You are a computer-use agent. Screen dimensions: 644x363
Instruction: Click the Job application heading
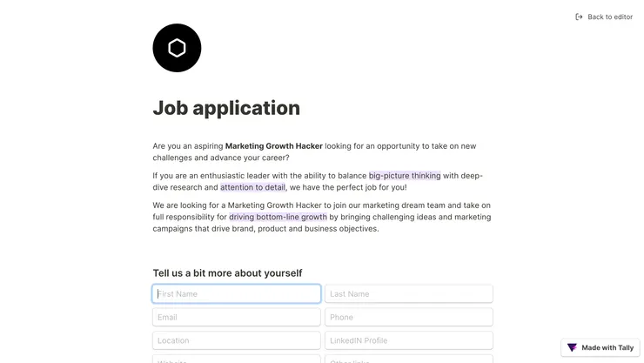[226, 108]
